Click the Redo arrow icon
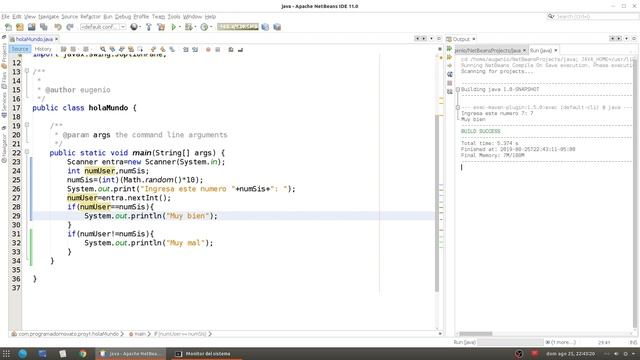 (x=70, y=27)
